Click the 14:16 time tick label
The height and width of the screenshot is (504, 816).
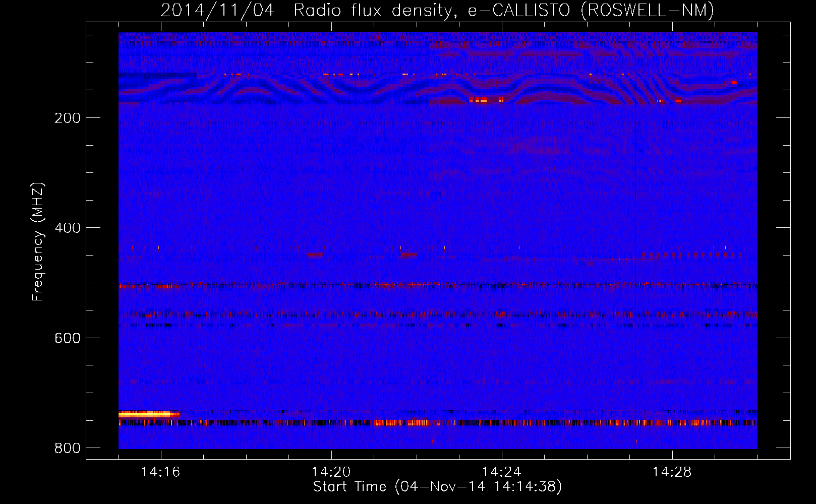coord(161,472)
